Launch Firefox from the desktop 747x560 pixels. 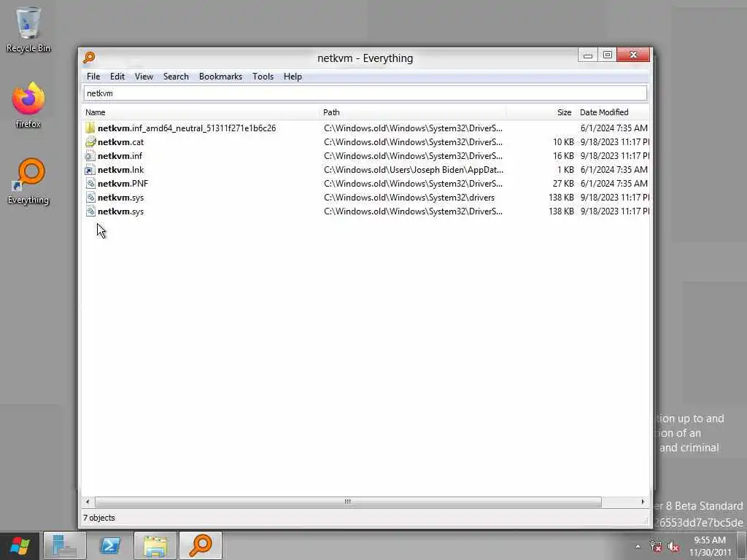[28, 105]
